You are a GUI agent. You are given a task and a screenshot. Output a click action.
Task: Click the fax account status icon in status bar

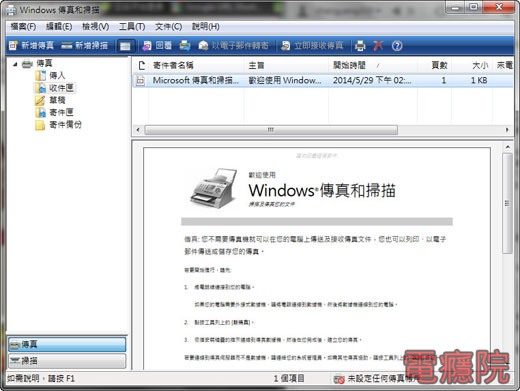(x=339, y=379)
